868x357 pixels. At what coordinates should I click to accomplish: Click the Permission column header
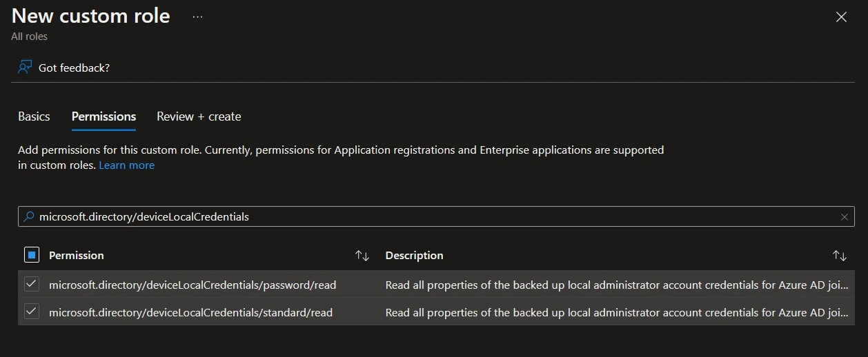click(x=77, y=256)
